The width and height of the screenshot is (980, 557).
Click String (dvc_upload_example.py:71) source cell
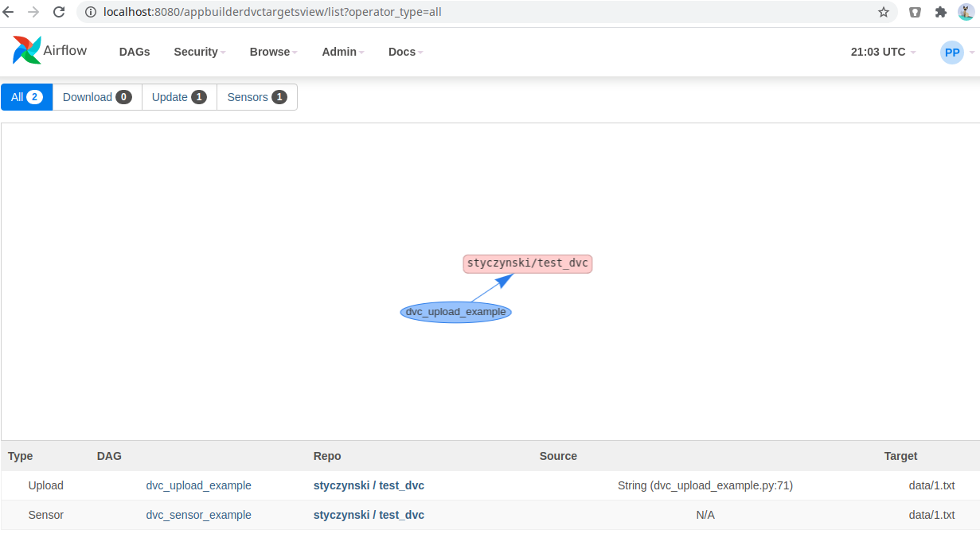tap(705, 485)
